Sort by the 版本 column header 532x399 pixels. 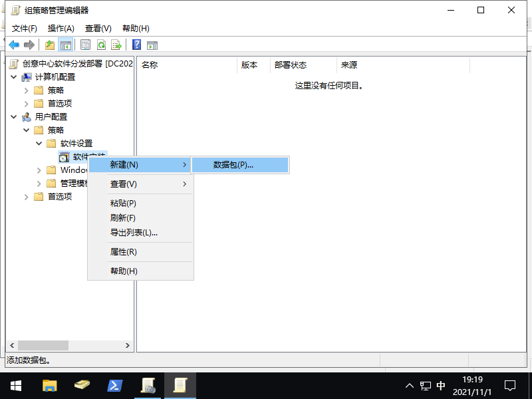[254, 65]
